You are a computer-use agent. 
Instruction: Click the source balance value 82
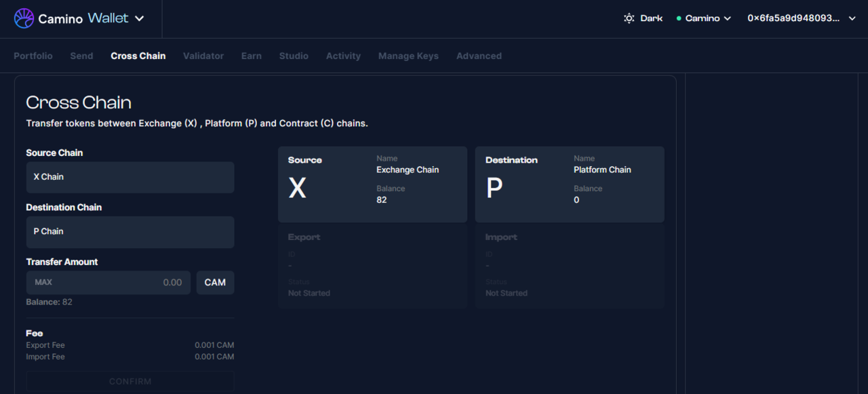(x=382, y=200)
